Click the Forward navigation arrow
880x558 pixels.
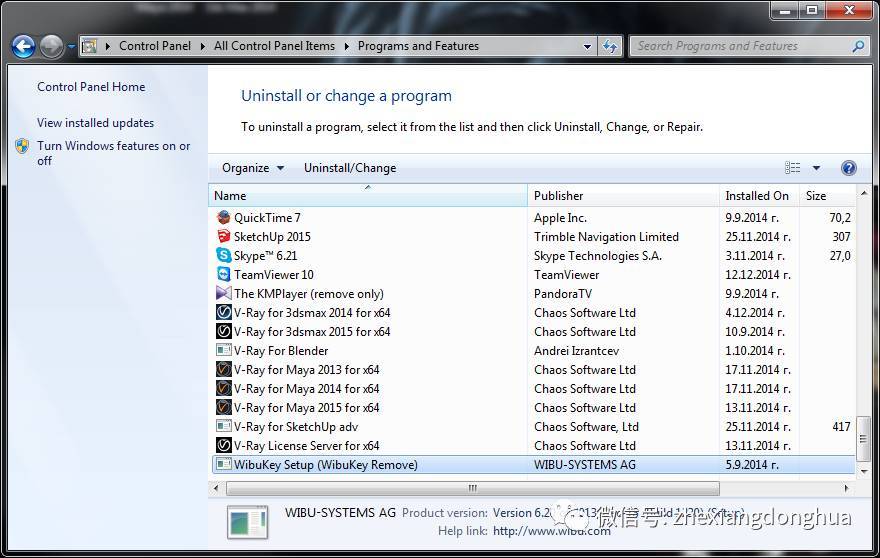[x=52, y=47]
